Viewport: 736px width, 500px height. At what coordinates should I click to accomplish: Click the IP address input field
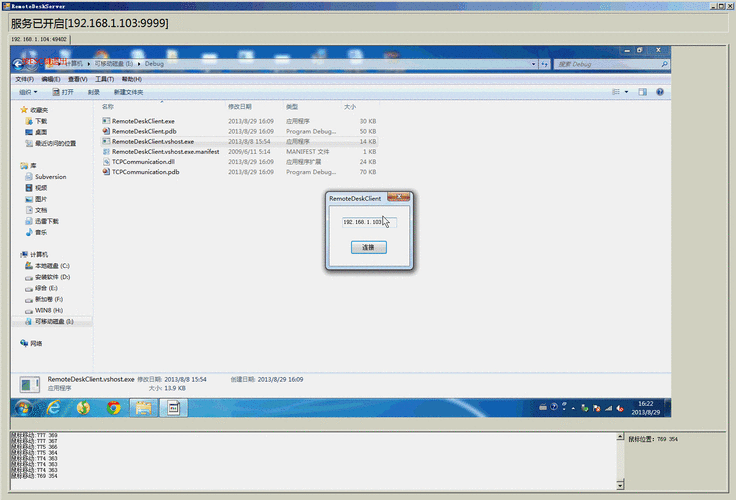pos(368,222)
